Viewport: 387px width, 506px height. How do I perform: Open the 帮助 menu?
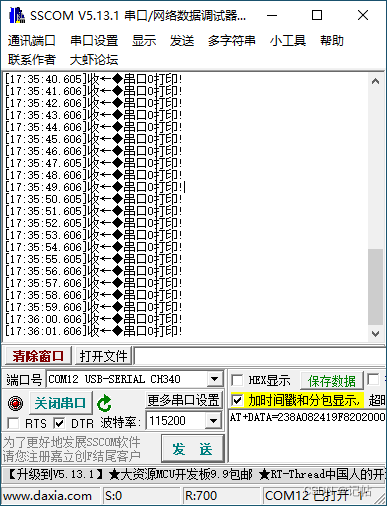(x=332, y=41)
